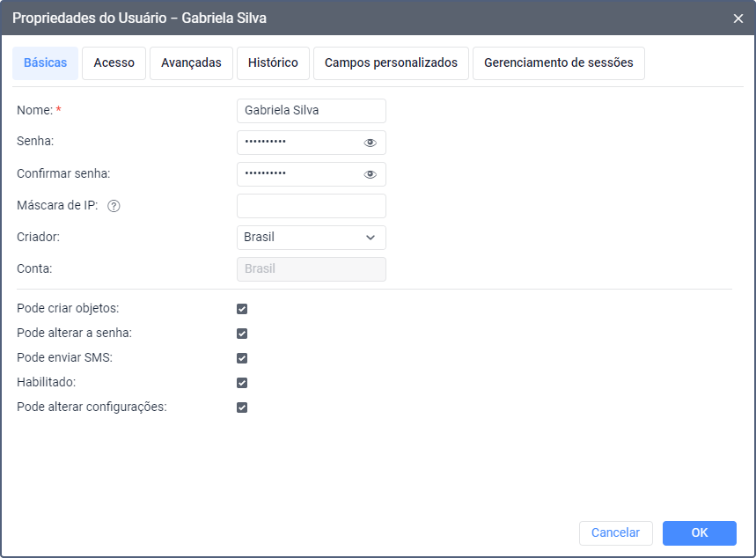Focus the Máscara de IP text field
Screen dimensions: 756x558
click(x=311, y=206)
